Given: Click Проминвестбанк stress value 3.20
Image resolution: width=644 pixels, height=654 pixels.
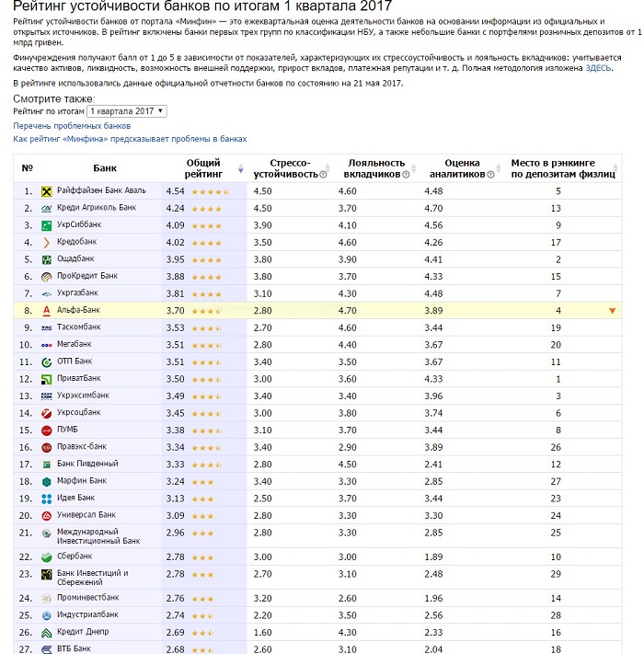Looking at the screenshot, I should (262, 599).
